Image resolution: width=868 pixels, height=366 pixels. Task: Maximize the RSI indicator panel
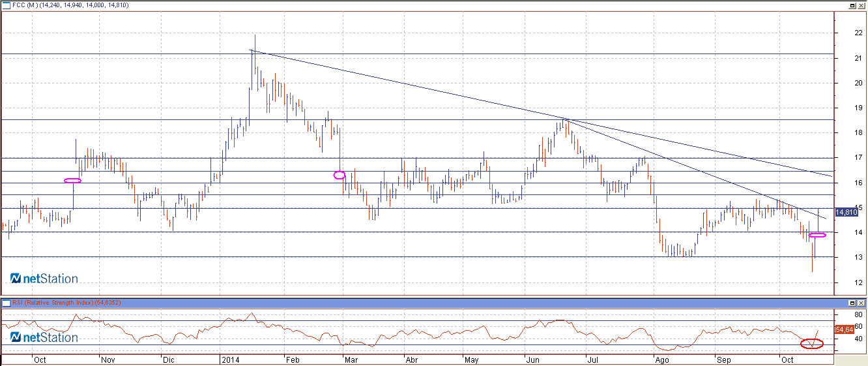(852, 303)
